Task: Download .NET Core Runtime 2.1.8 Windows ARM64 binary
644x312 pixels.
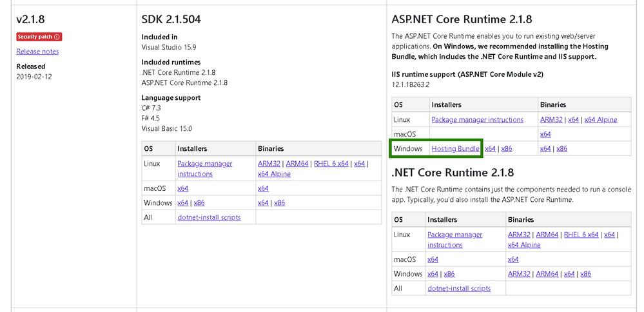Action: pyautogui.click(x=547, y=274)
